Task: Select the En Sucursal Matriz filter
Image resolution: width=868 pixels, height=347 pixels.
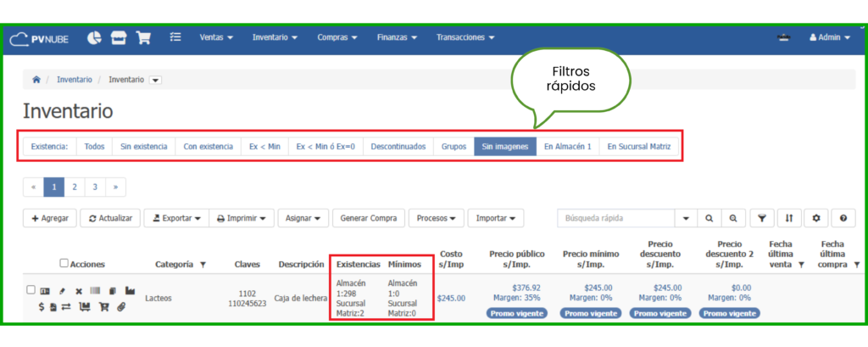Action: coord(639,147)
